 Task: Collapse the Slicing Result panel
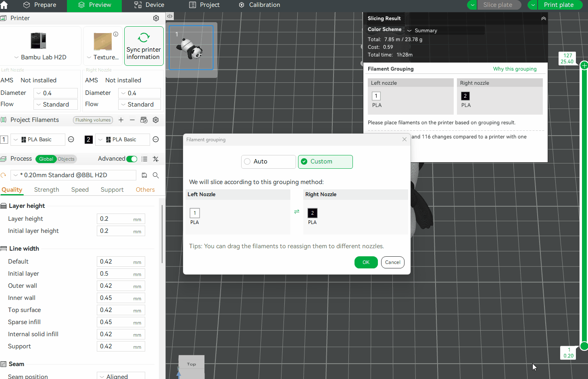(543, 19)
